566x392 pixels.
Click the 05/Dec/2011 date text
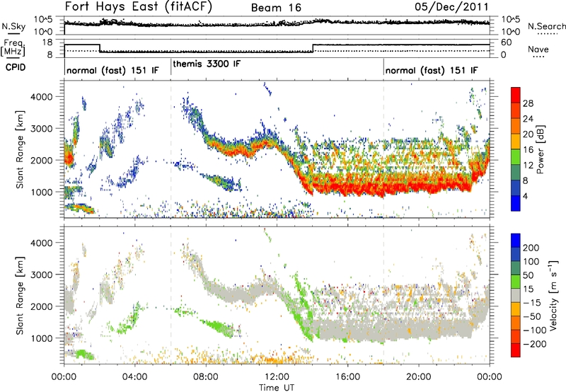(451, 6)
